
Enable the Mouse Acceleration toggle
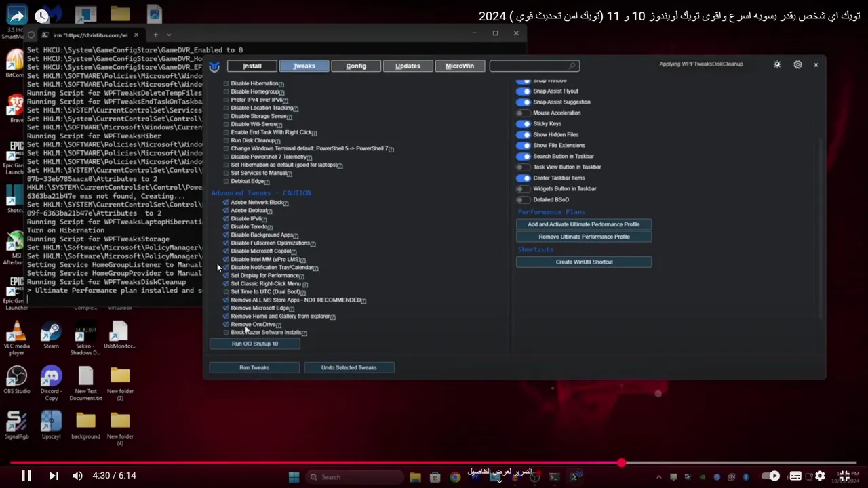[523, 113]
